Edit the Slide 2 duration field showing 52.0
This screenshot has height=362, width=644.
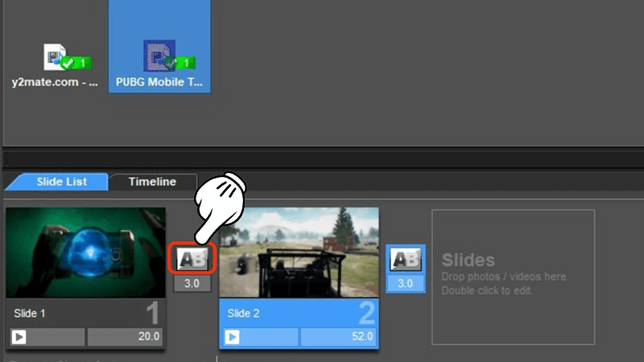tap(338, 336)
